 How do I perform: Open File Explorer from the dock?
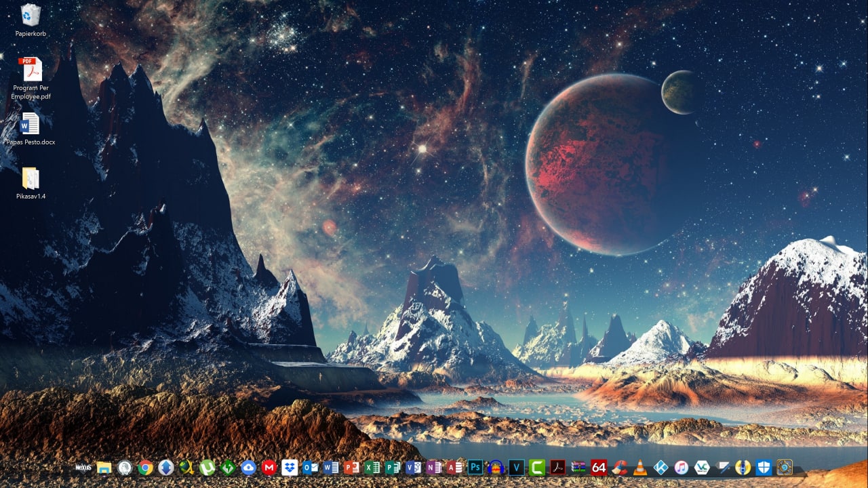click(104, 468)
